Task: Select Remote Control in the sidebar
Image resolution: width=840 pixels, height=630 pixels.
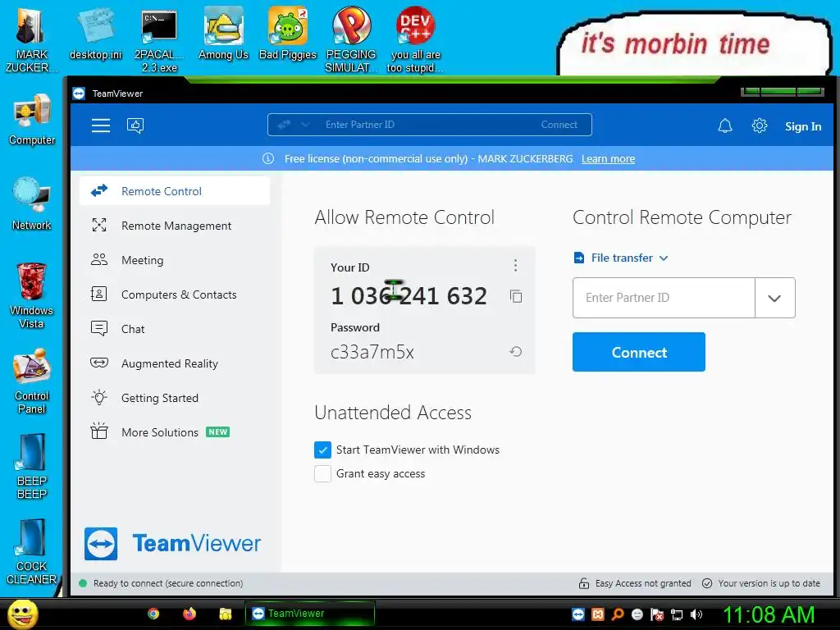Action: point(175,191)
